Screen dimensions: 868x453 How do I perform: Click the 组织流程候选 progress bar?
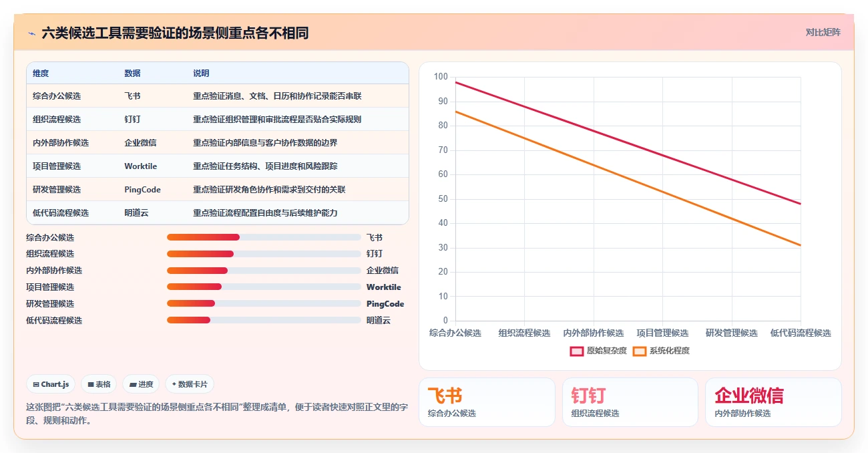pyautogui.click(x=264, y=254)
